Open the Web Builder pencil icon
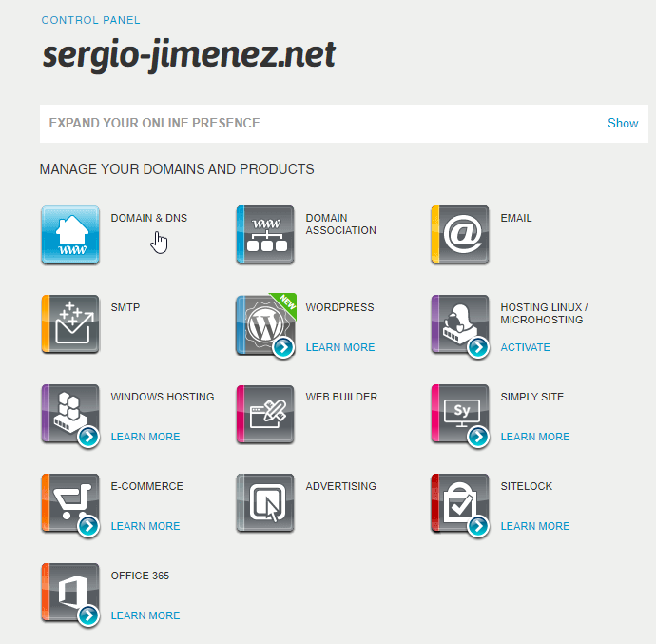This screenshot has width=656, height=644. 265,414
